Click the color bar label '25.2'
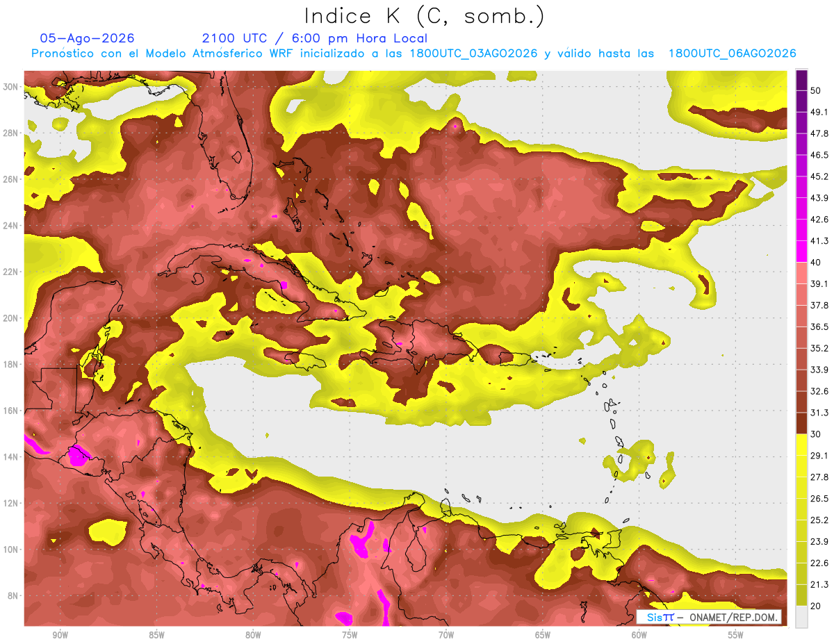Viewport: 834px width, 644px height. tap(819, 520)
